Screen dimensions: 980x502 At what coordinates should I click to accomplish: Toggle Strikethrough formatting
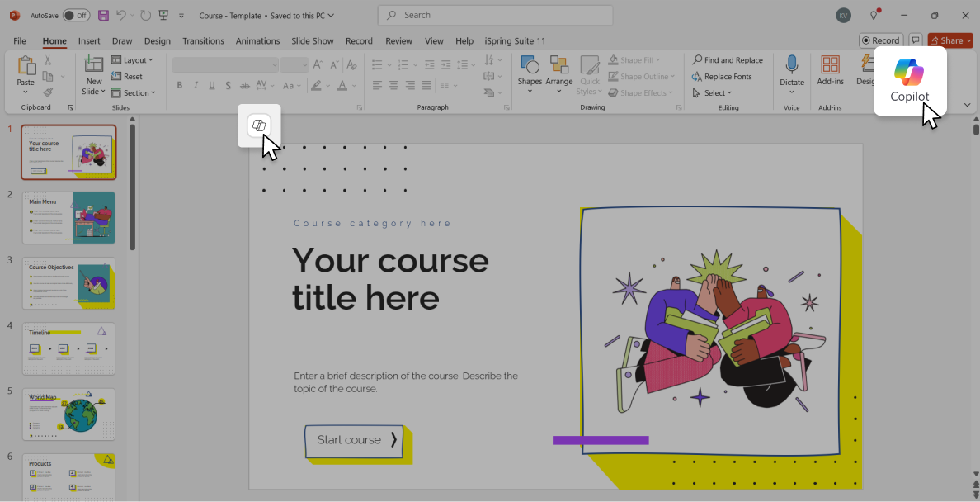245,85
